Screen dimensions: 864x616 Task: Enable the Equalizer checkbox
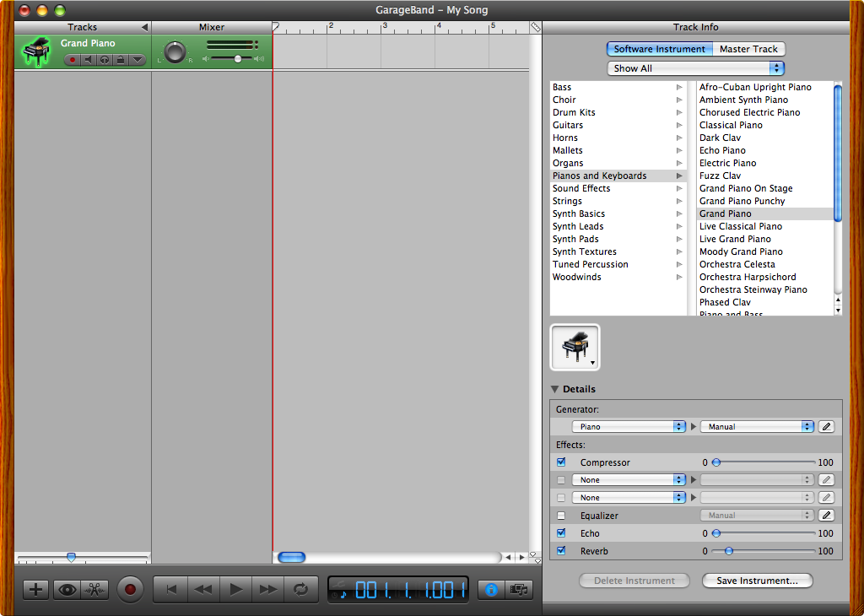(561, 516)
